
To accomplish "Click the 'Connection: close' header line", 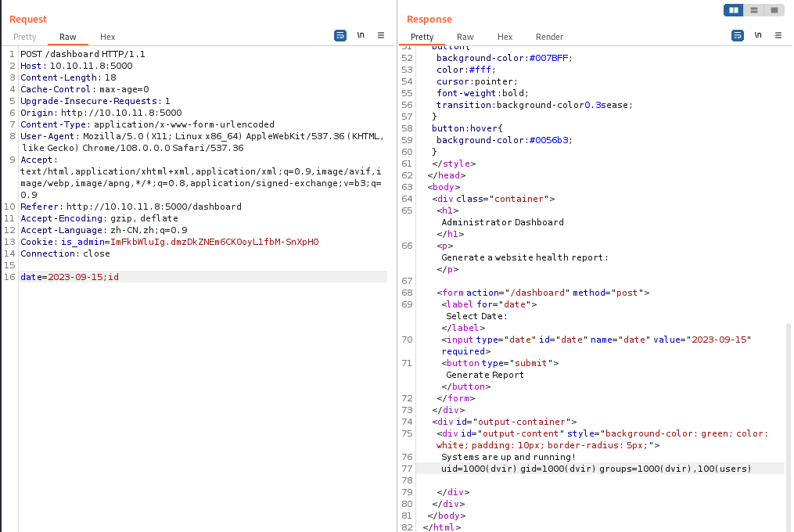I will tap(65, 253).
